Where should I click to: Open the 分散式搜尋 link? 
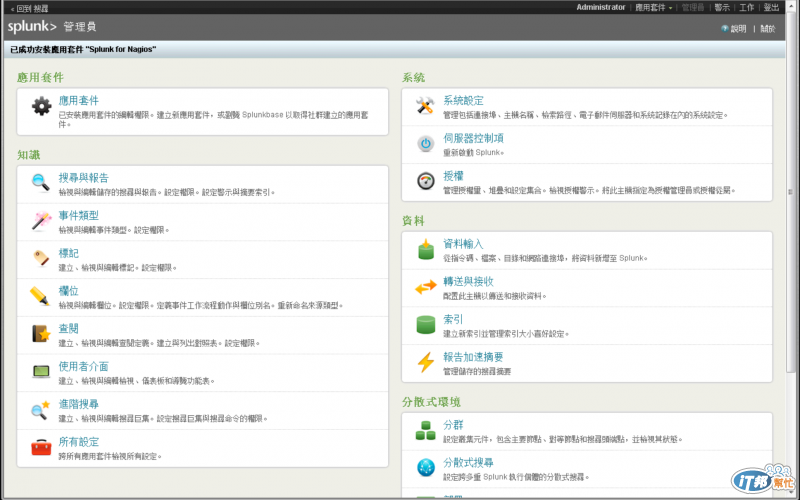(x=468, y=463)
